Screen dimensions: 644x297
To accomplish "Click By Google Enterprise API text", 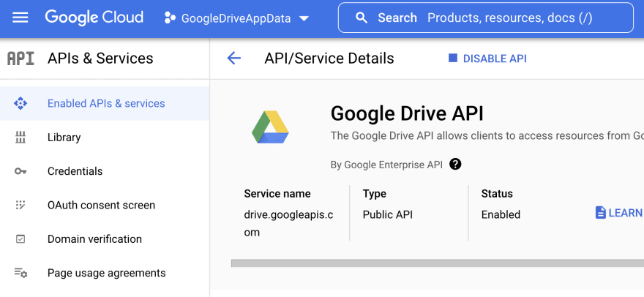I will (x=386, y=165).
